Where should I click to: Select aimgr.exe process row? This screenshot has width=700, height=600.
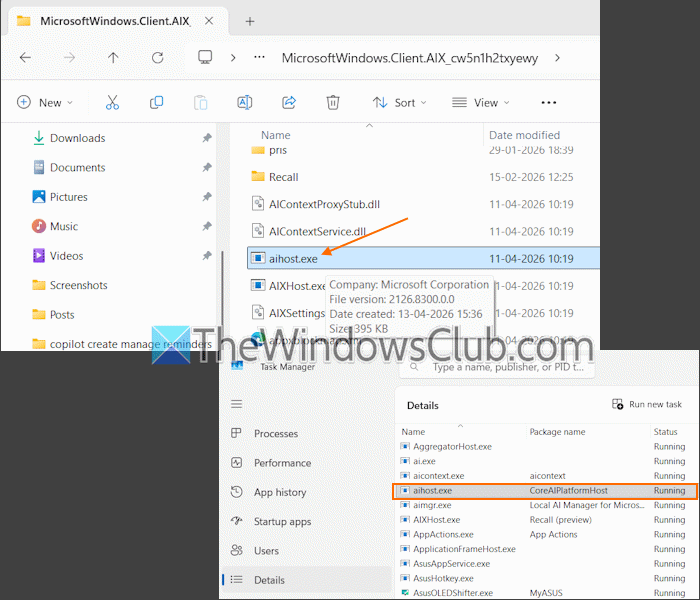[547, 505]
